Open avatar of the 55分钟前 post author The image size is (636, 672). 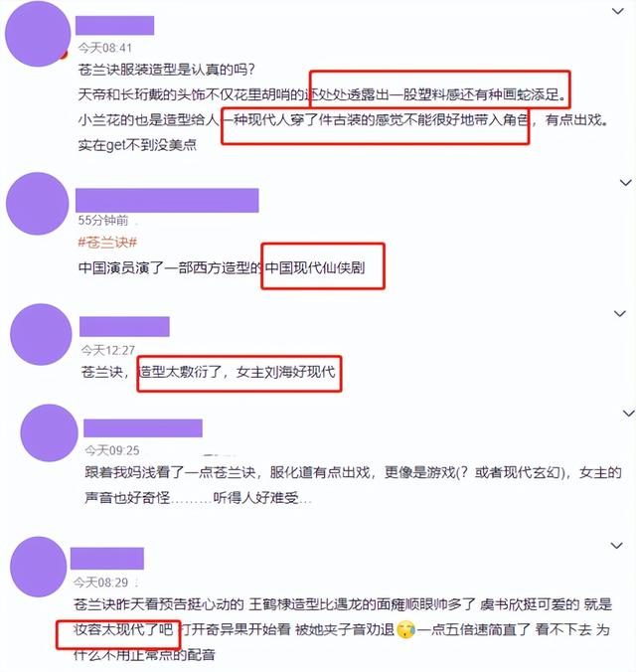pos(38,204)
